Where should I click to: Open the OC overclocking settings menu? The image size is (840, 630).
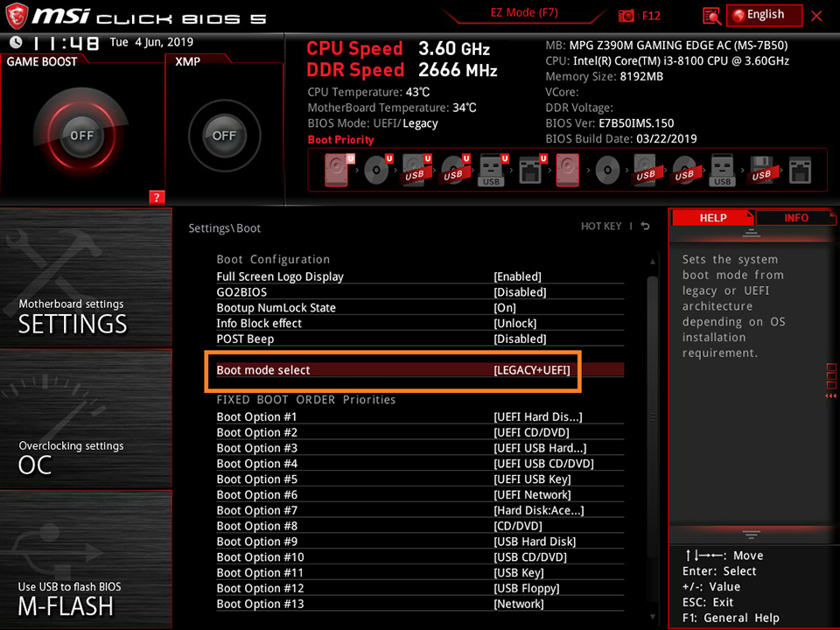[x=86, y=419]
